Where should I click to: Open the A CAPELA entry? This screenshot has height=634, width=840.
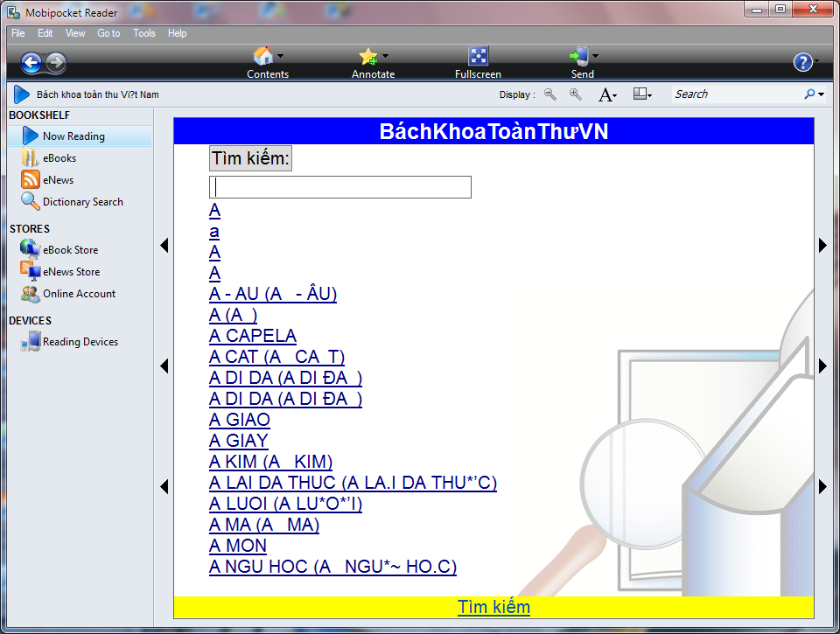[252, 336]
